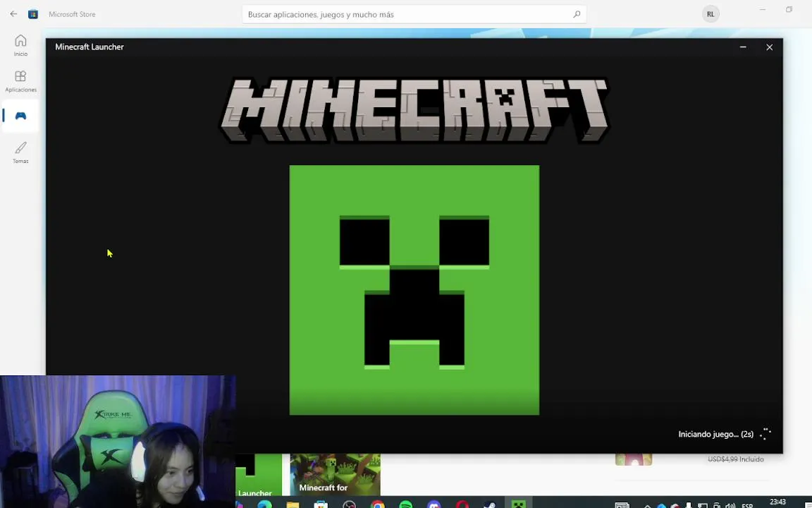This screenshot has width=812, height=508.
Task: Click the USD$4,99 Incluido price text
Action: (735, 459)
